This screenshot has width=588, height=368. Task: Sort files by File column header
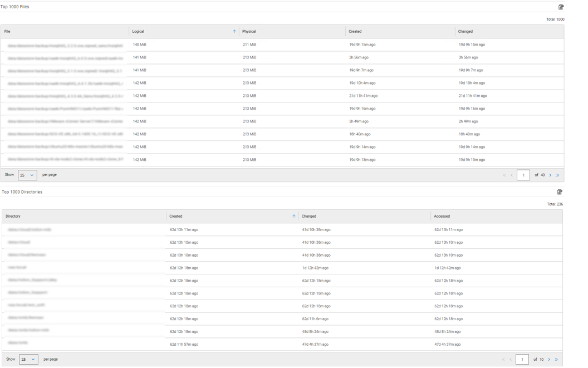7,32
